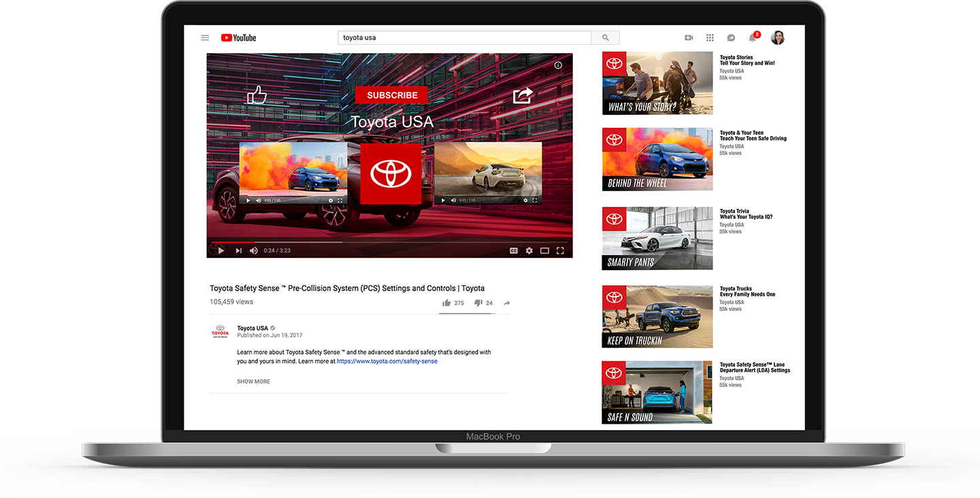Fullscreen the white car end-screen video

(534, 200)
